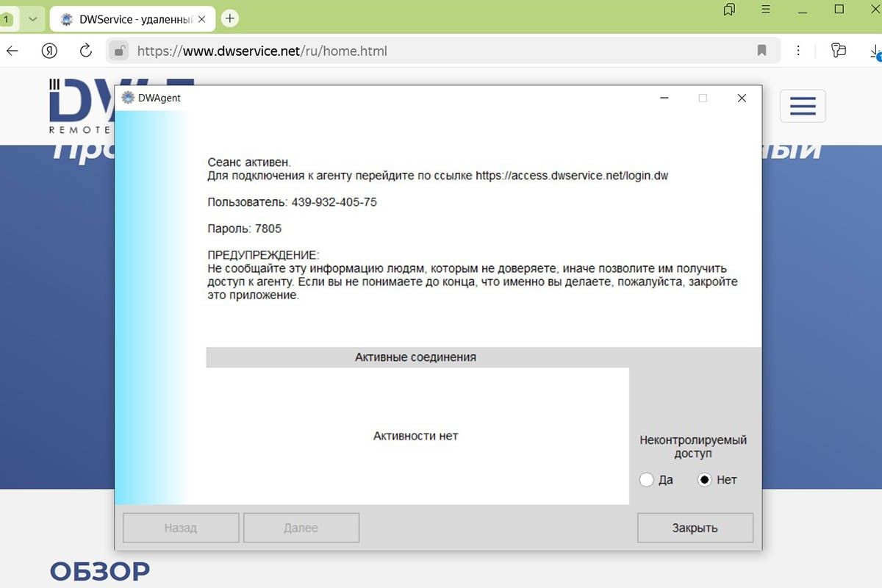The width and height of the screenshot is (882, 588).
Task: Open the downloads panel
Action: click(875, 51)
